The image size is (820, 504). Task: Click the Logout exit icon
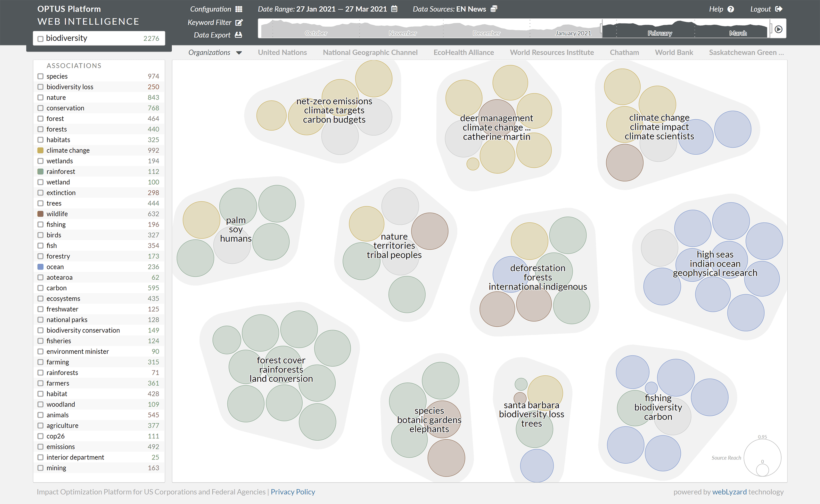779,9
